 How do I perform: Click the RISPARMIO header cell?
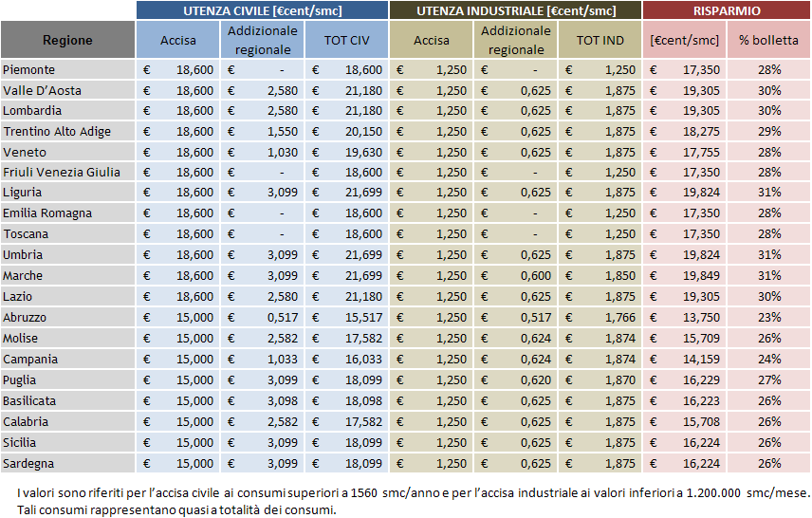pos(727,10)
